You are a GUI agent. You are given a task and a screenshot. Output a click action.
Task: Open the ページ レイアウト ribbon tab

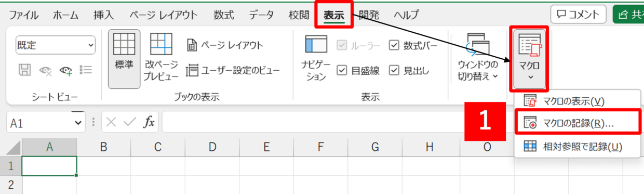click(164, 15)
